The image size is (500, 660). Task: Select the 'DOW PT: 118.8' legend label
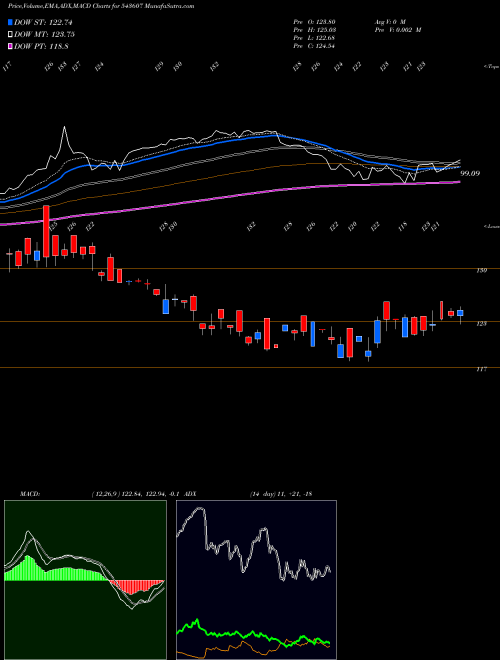(x=41, y=47)
